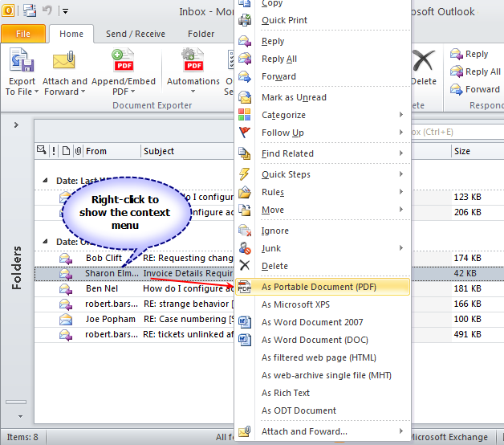Viewport: 504px width, 445px height.
Task: Click the Find Related icon in context menu
Action: click(244, 153)
